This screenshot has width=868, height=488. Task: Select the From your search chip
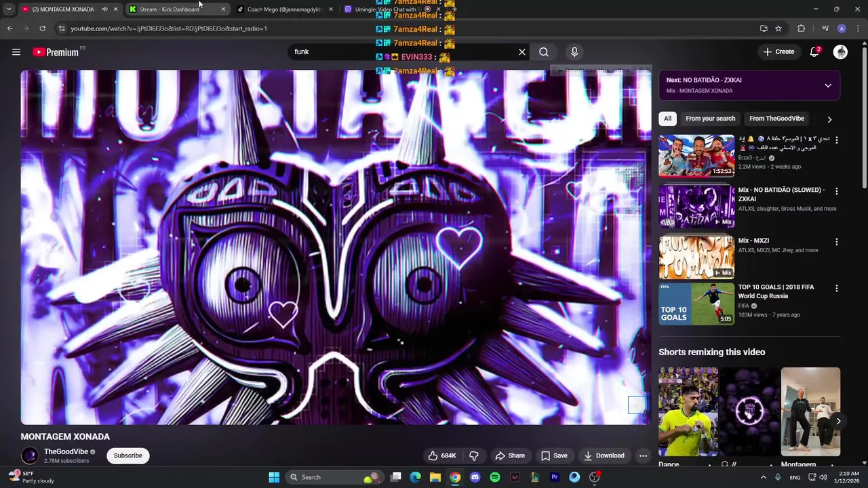pyautogui.click(x=710, y=119)
